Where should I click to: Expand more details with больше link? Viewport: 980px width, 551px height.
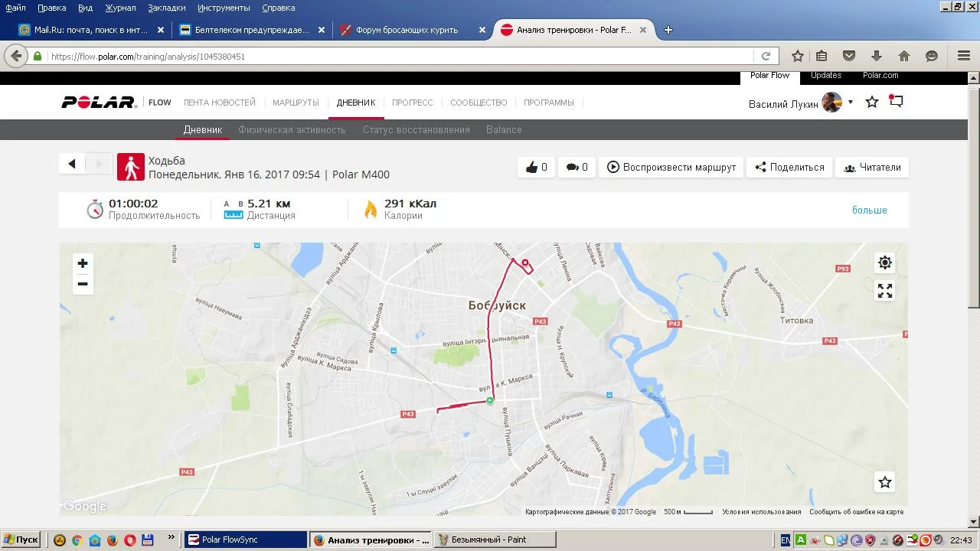click(x=869, y=210)
